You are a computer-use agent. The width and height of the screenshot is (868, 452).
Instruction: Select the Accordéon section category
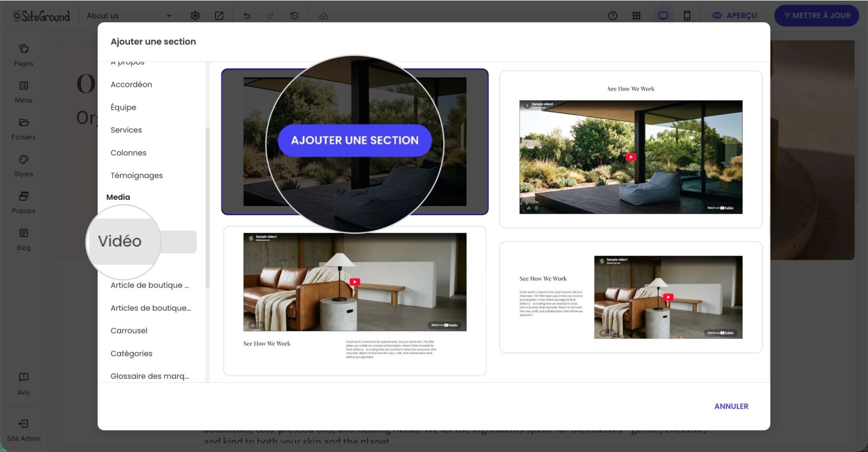point(131,84)
